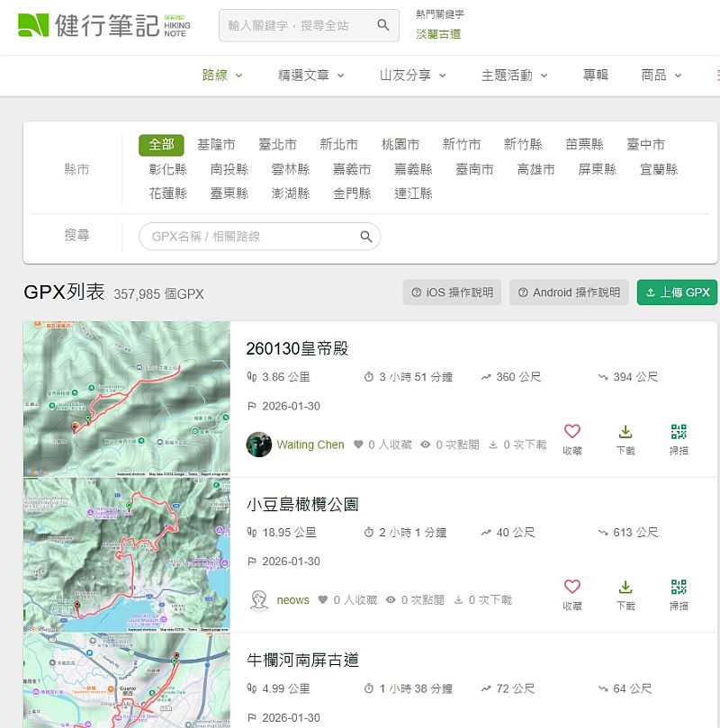Expand the 精選文章 menu
Image resolution: width=720 pixels, height=728 pixels.
310,76
